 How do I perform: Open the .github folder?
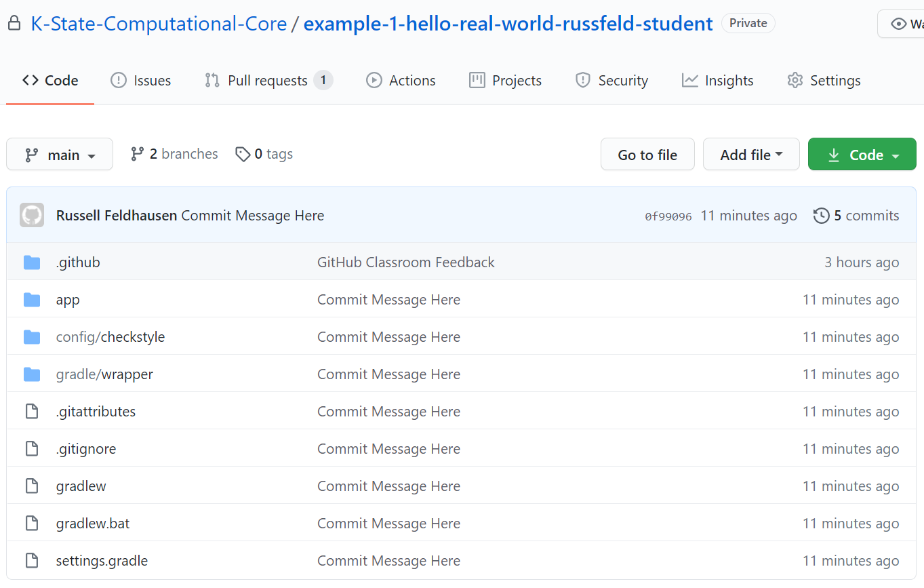coord(78,262)
